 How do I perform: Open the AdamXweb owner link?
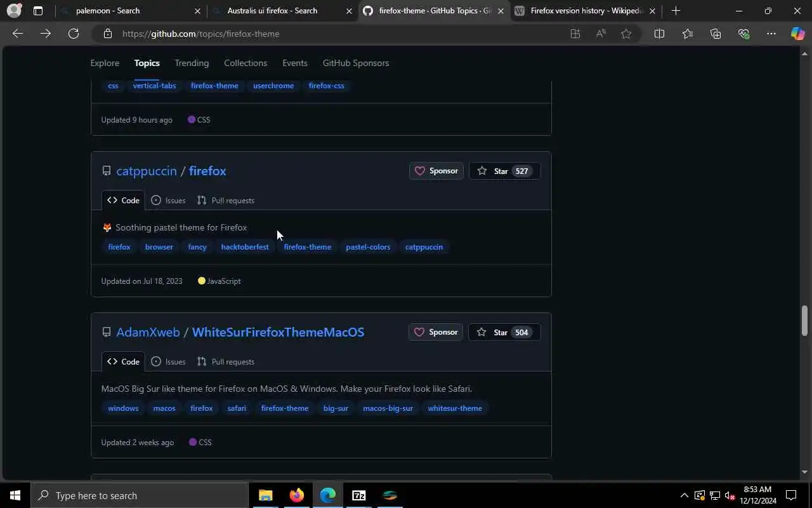point(148,332)
